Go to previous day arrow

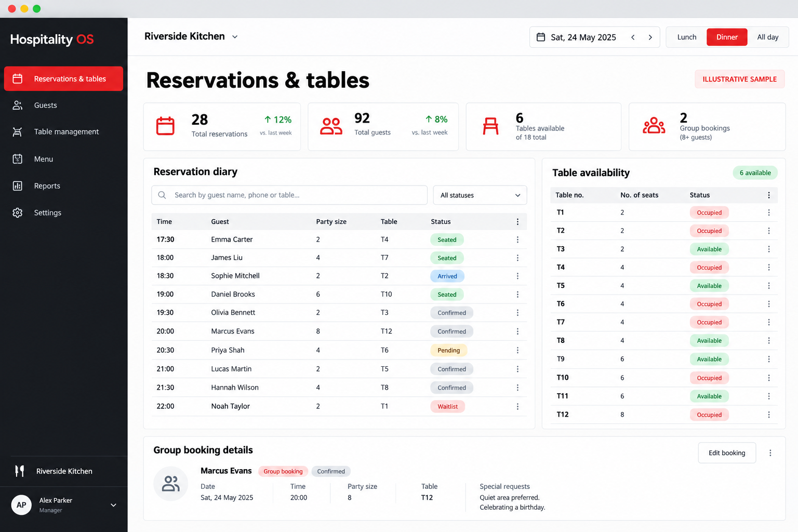tap(633, 37)
